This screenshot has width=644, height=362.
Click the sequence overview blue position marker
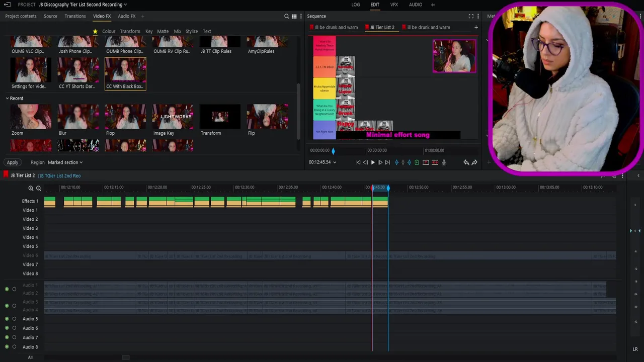tap(333, 150)
